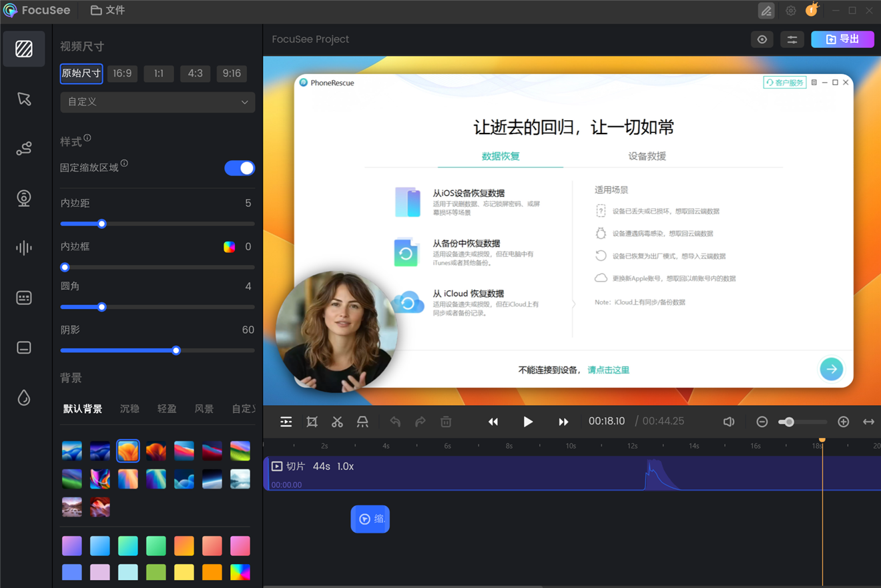This screenshot has height=588, width=881.
Task: Pick the yellow solid color swatch
Action: (184, 572)
